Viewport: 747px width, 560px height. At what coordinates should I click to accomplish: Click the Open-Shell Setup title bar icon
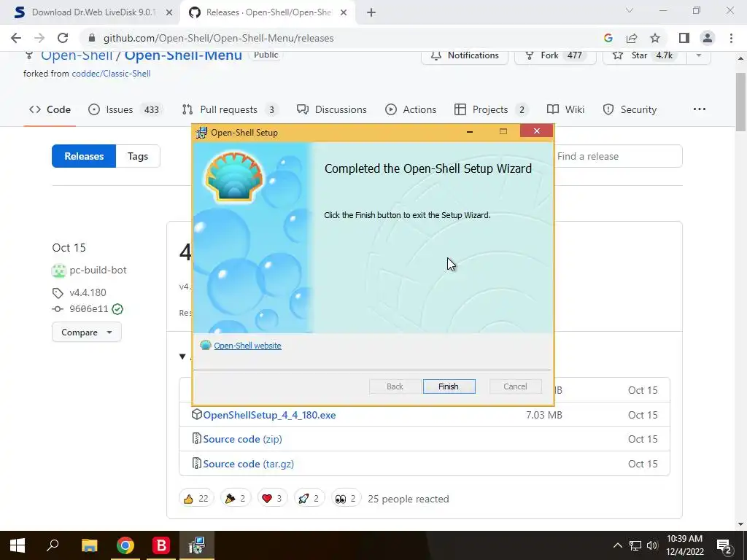coord(202,133)
